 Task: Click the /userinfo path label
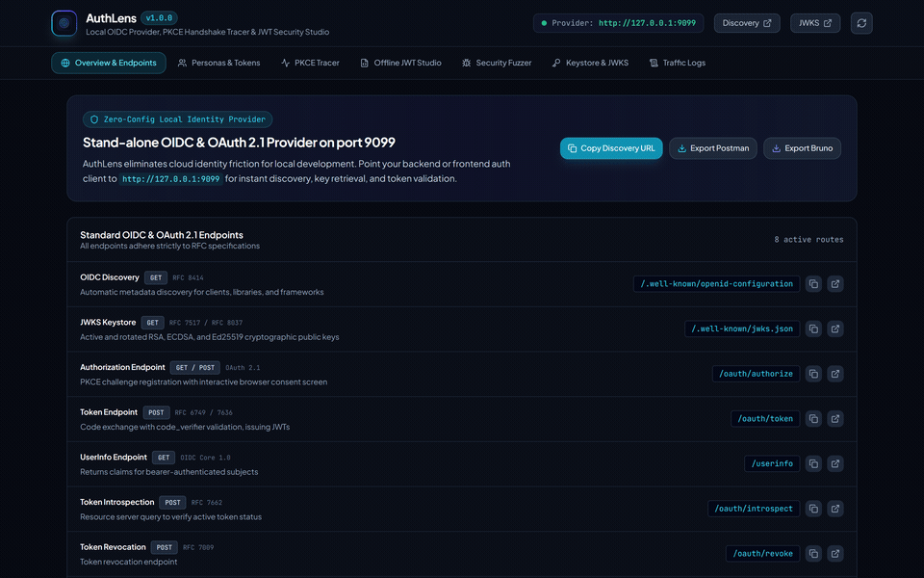pos(772,463)
